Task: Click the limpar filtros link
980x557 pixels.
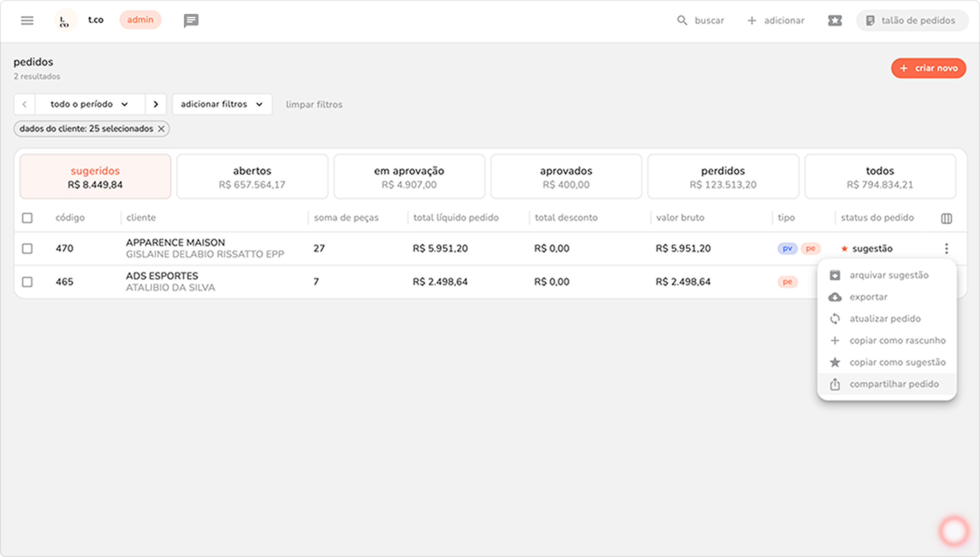Action: click(x=314, y=105)
